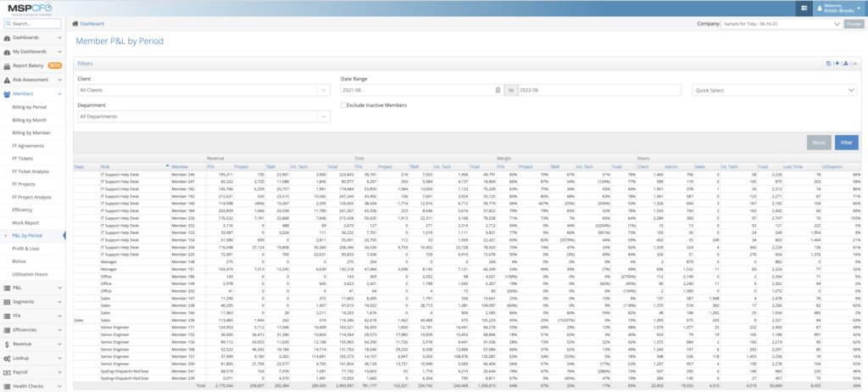This screenshot has height=392, width=868.
Task: Open FF Projects in sidebar
Action: click(x=24, y=184)
